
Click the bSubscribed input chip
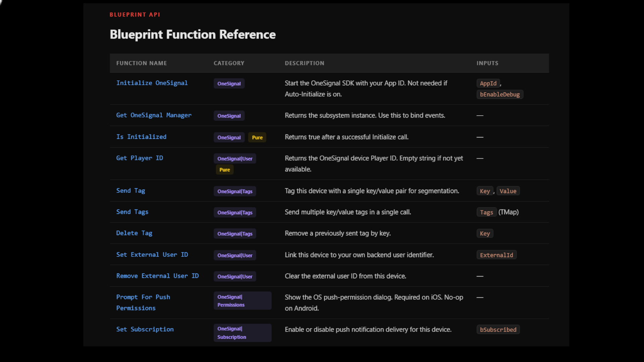[498, 329]
